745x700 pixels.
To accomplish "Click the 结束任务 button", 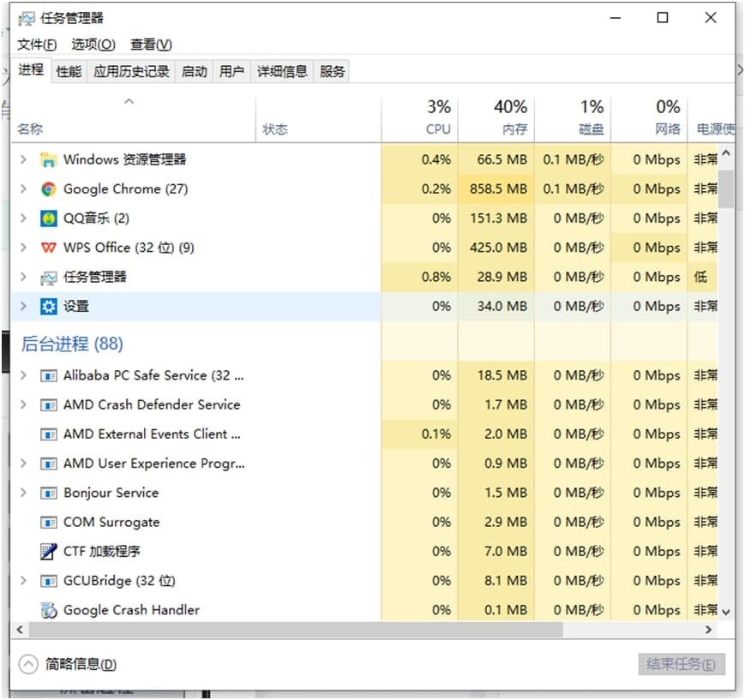I will pos(682,664).
